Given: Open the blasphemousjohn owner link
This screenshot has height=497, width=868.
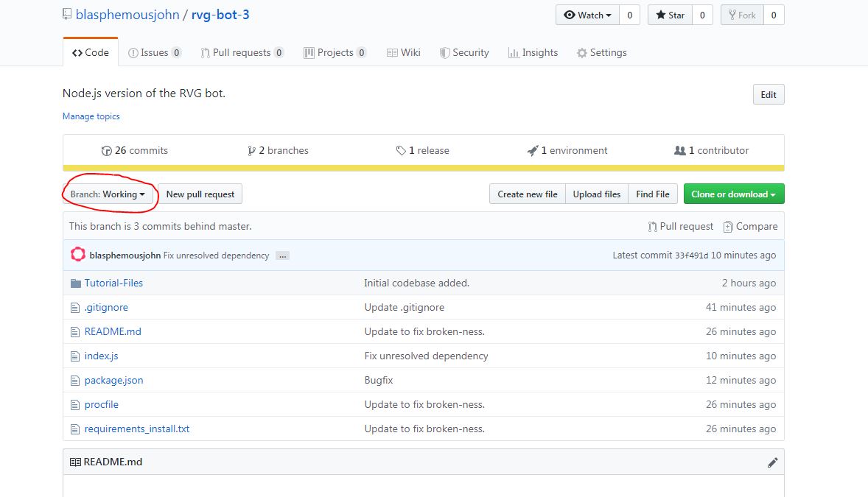Looking at the screenshot, I should coord(127,15).
